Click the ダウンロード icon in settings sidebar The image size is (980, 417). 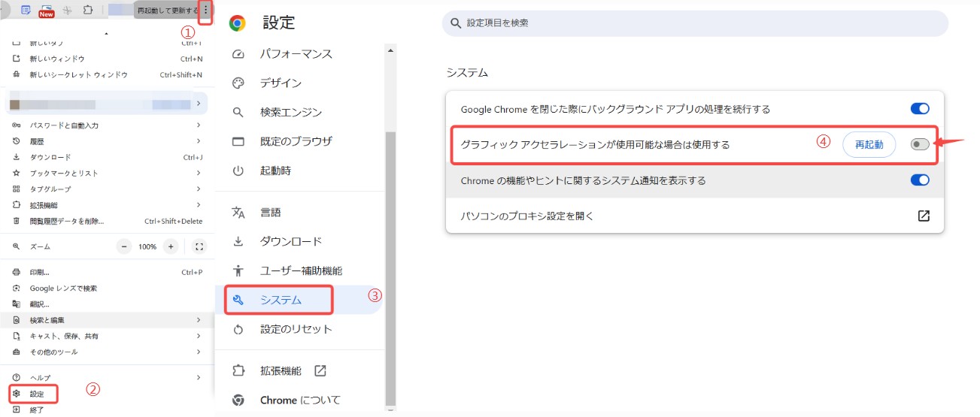238,241
